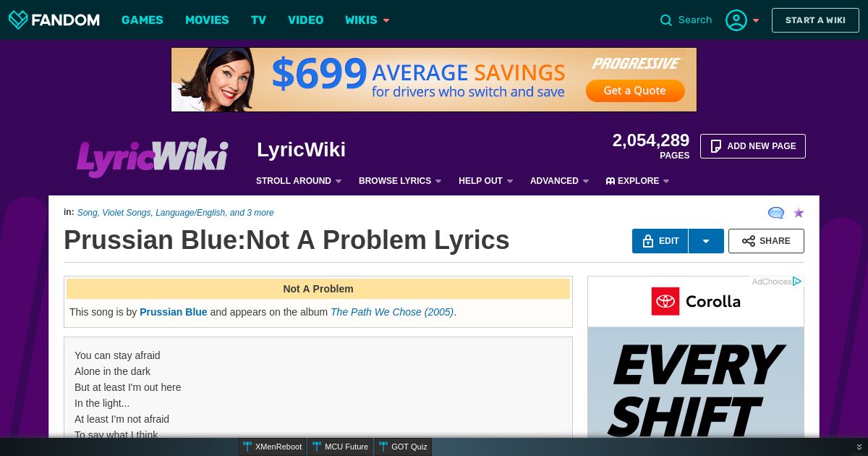Go to MOVIES section

[207, 20]
